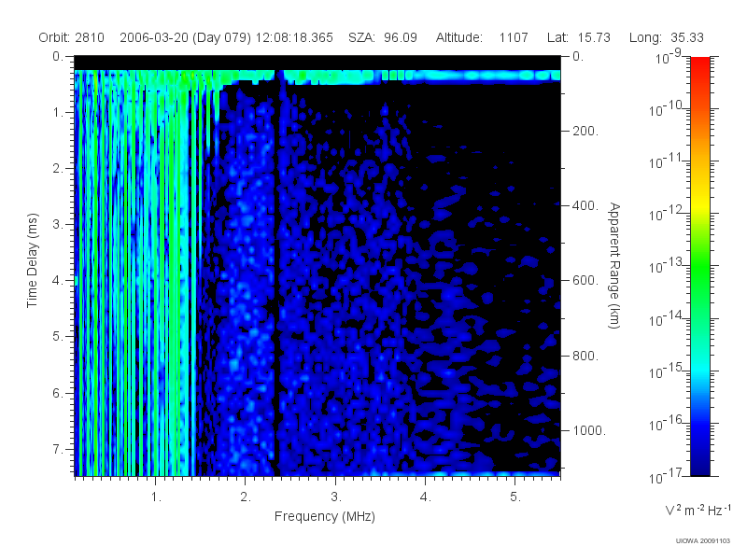Click the apparent range tick '400.'

click(585, 205)
